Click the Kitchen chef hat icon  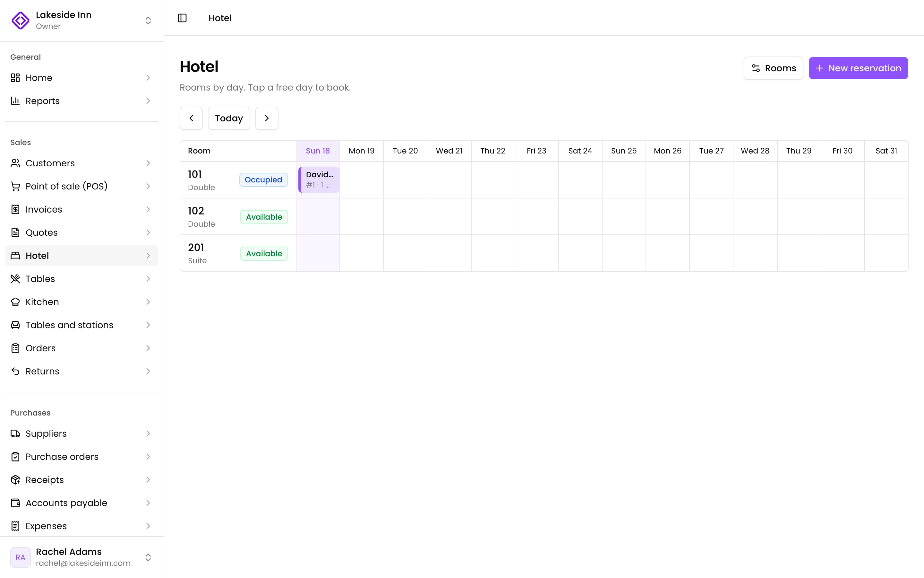15,302
